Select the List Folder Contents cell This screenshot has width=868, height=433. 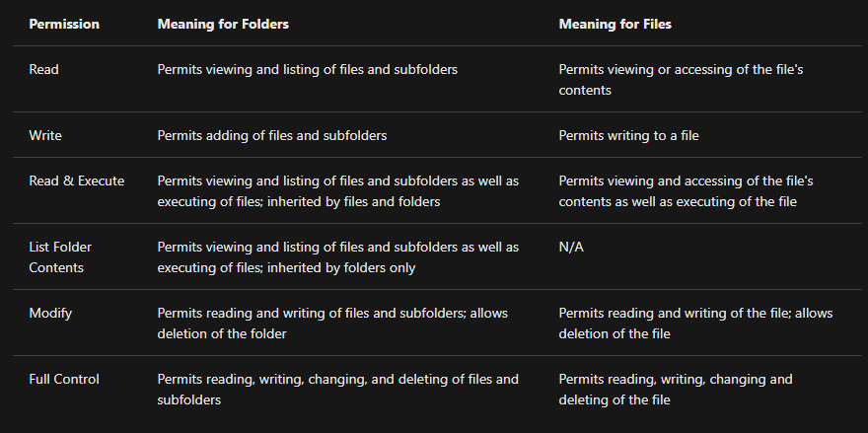click(60, 256)
